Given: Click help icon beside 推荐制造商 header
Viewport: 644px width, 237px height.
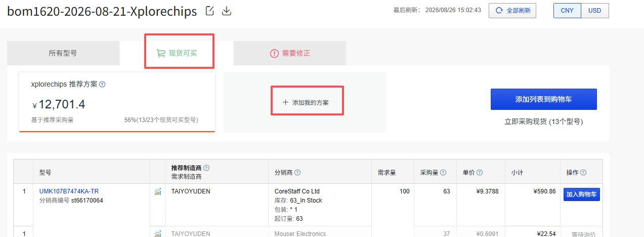Looking at the screenshot, I should pyautogui.click(x=206, y=168).
